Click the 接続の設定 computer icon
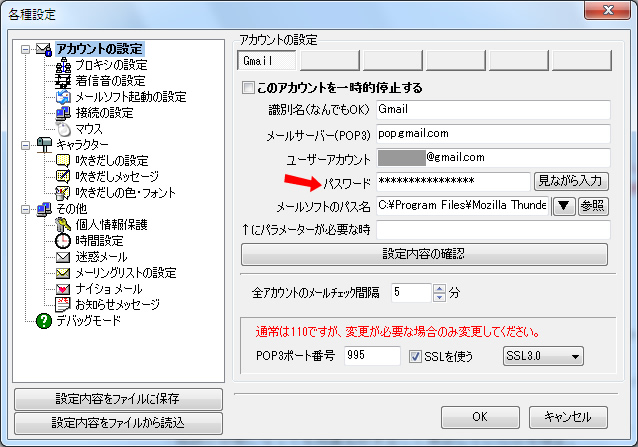 tap(63, 113)
